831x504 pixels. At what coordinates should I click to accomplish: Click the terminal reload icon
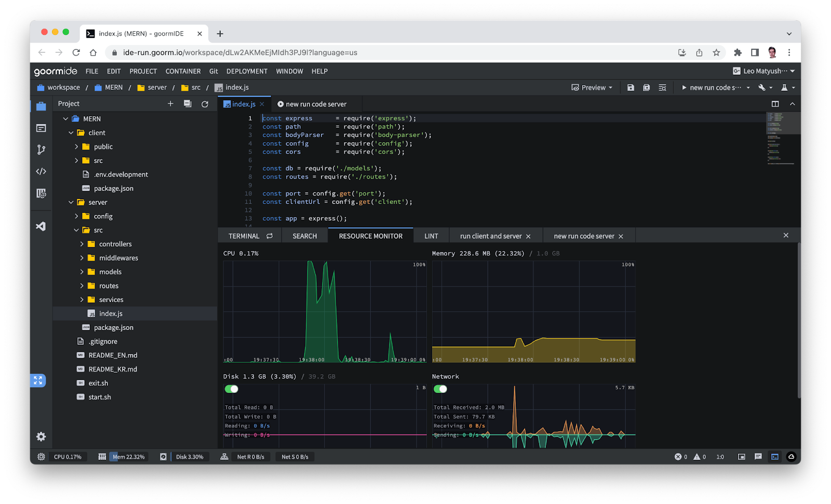pyautogui.click(x=270, y=236)
